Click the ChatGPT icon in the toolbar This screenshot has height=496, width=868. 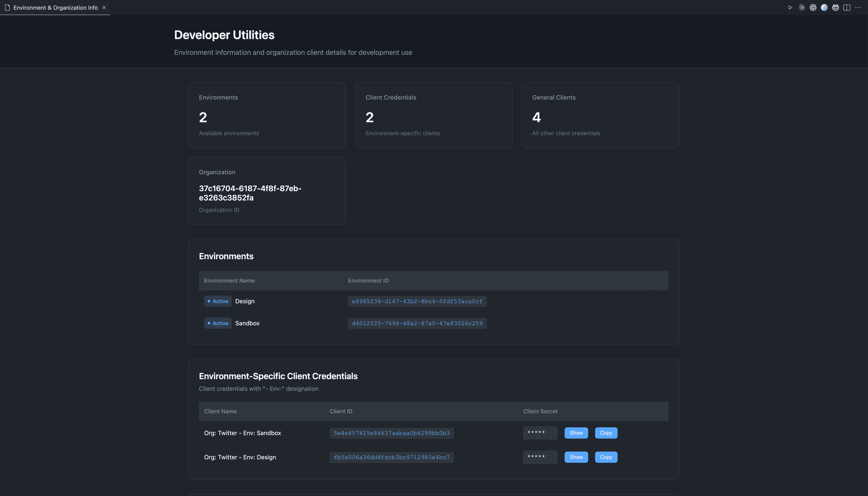(813, 7)
